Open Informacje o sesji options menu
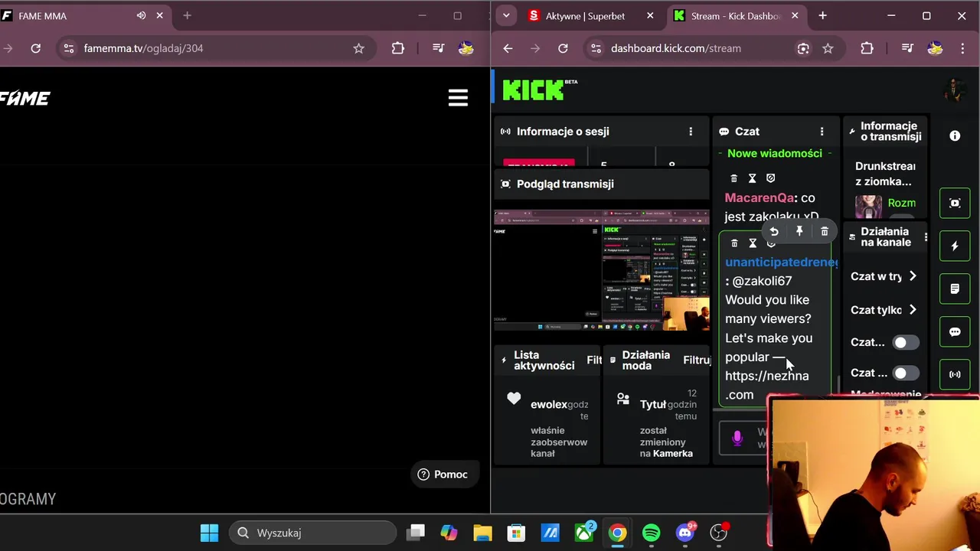Viewport: 980px width, 551px height. coord(691,132)
